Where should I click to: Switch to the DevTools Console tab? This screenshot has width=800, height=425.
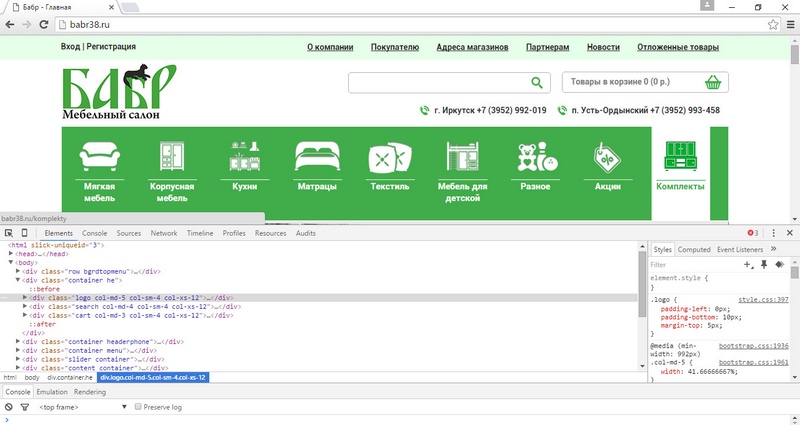tap(94, 233)
